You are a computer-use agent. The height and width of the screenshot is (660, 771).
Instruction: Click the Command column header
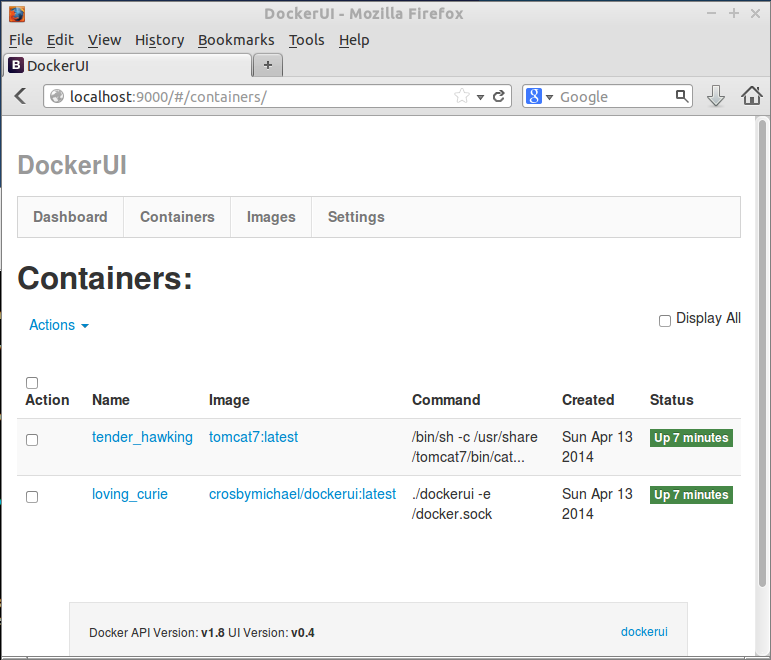446,400
